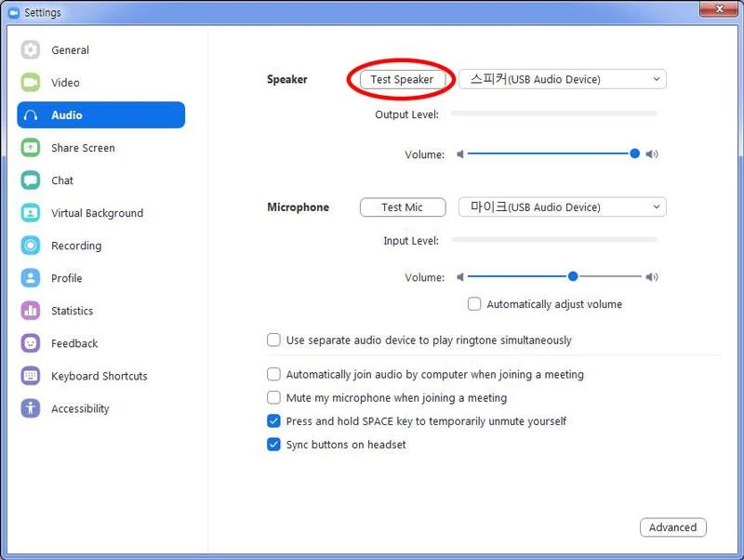Select the Recording icon in sidebar
Viewport: 744px width, 560px height.
(x=31, y=246)
